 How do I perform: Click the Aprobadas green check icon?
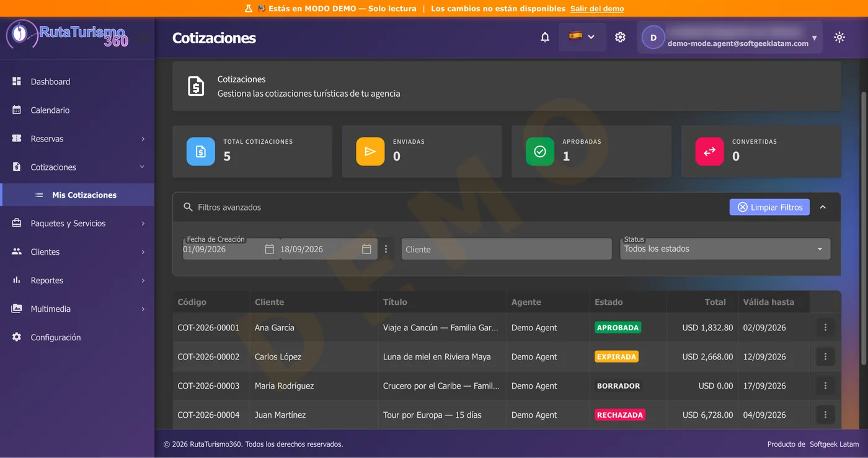click(540, 151)
